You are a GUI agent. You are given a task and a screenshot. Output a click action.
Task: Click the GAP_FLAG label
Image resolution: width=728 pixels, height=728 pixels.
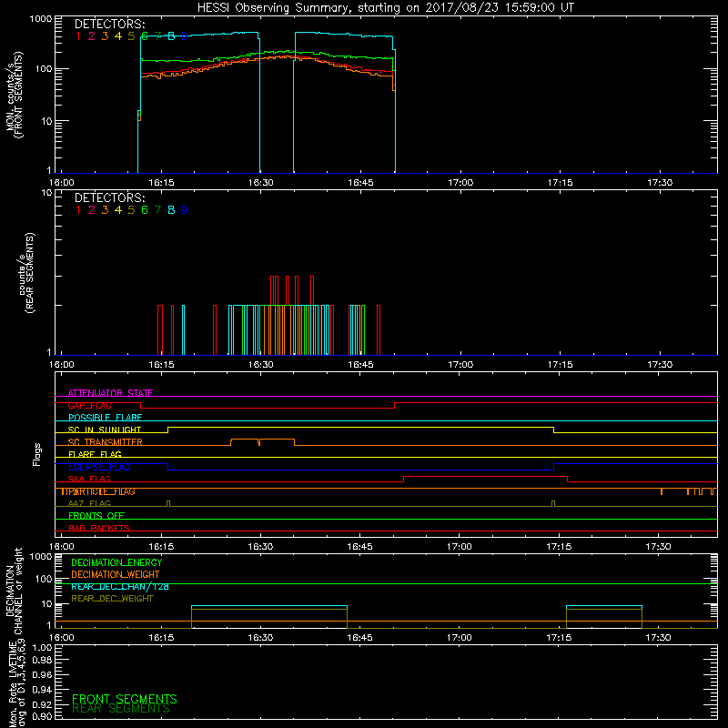[x=89, y=405]
